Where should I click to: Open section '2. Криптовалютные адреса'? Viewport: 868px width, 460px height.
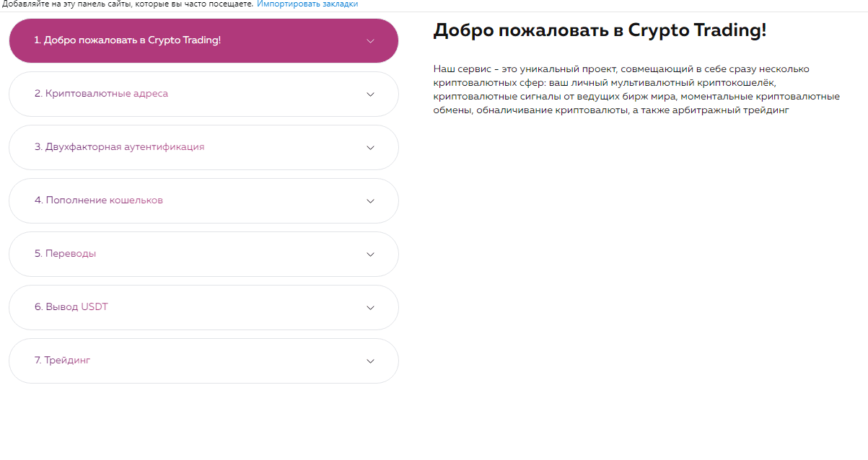(101, 94)
